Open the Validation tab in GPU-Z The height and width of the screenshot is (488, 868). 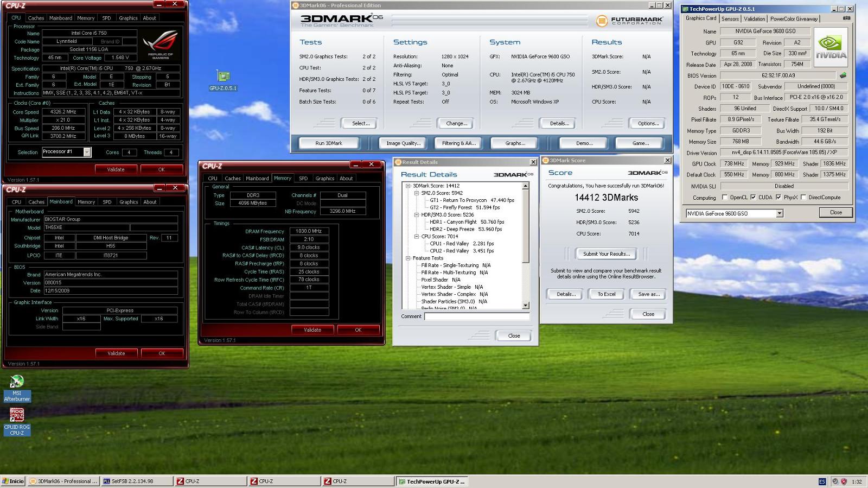point(754,18)
